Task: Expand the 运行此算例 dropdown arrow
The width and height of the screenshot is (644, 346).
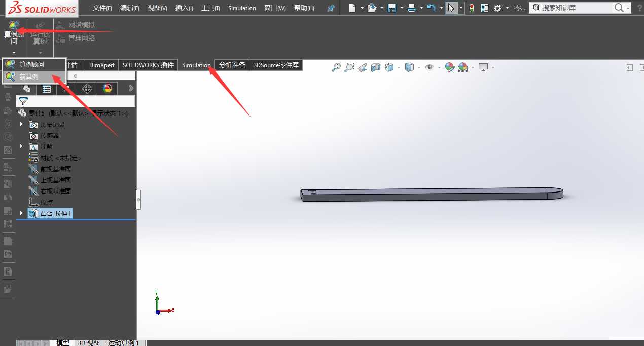Action: [x=40, y=53]
